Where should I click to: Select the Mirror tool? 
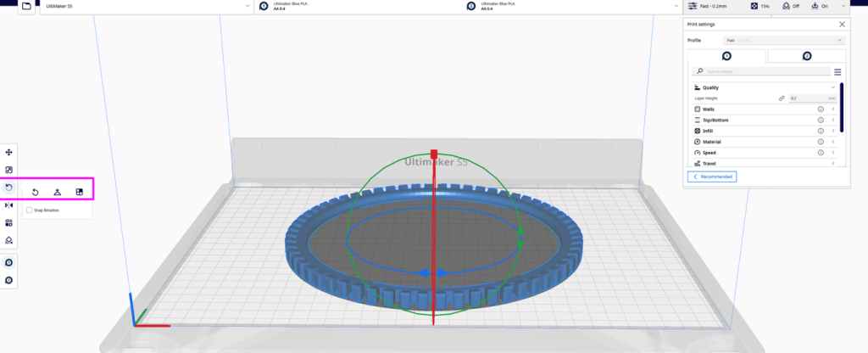tap(8, 205)
